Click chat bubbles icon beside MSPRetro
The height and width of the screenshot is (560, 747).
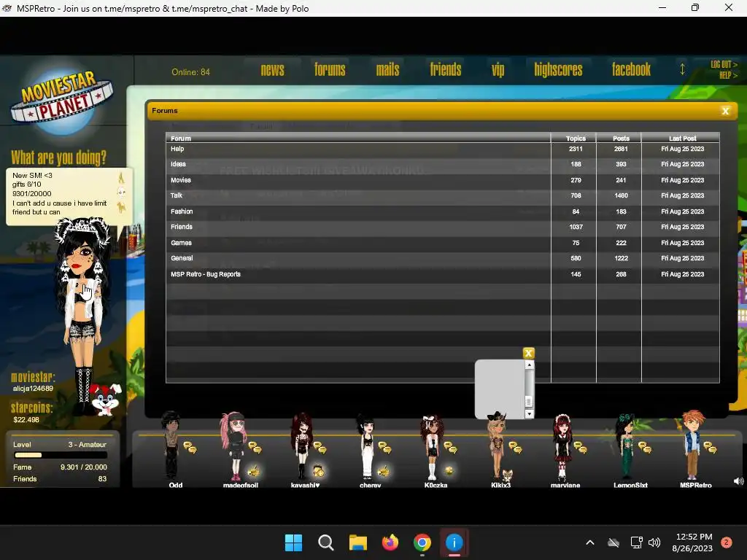click(710, 448)
